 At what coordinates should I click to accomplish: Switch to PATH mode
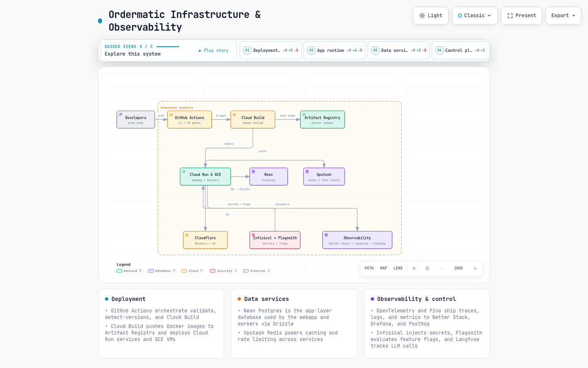369,268
